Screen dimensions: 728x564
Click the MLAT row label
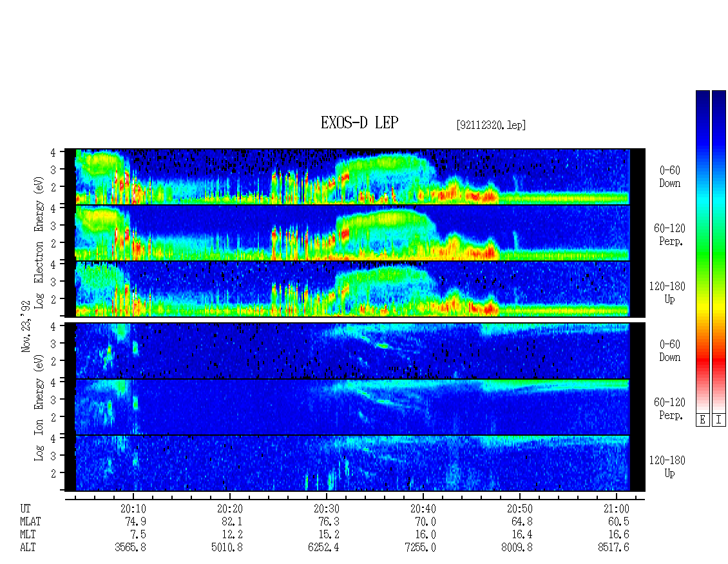[30, 521]
